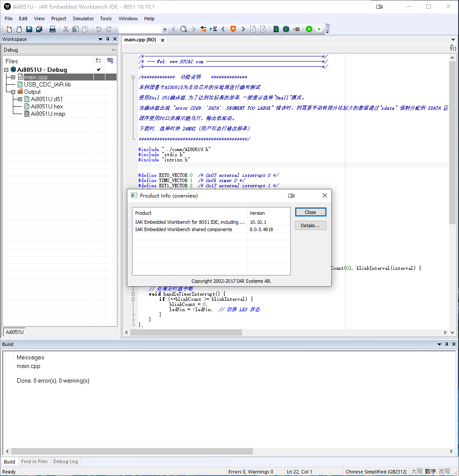Select the Ai8051U.hex file
Image resolution: width=459 pixels, height=476 pixels.
pyautogui.click(x=46, y=106)
